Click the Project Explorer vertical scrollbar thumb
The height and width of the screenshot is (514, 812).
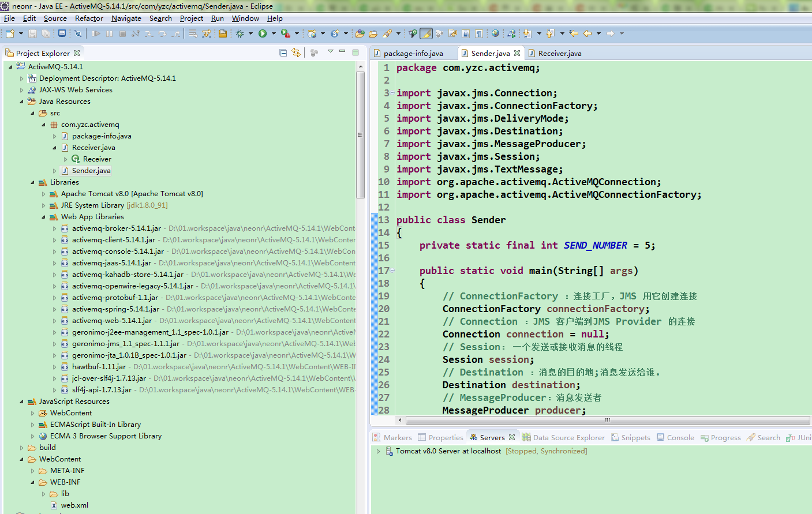[x=360, y=135]
